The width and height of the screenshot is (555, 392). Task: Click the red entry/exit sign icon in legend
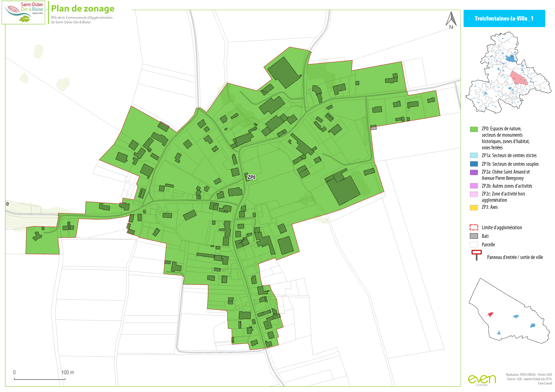tap(476, 255)
